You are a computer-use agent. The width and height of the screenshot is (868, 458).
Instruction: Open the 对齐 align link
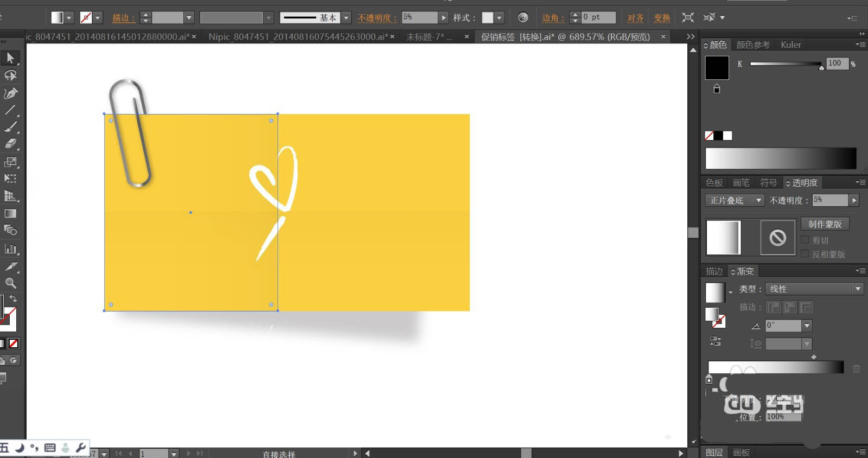pyautogui.click(x=635, y=18)
